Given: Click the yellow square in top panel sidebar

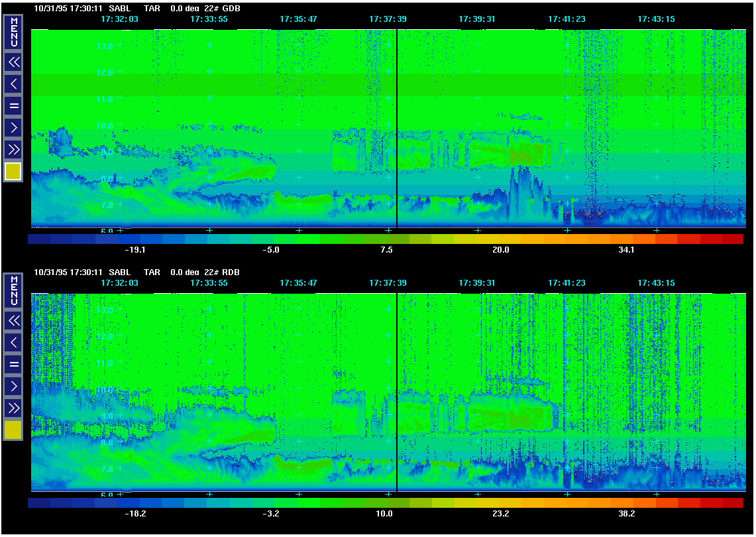Looking at the screenshot, I should 13,172.
